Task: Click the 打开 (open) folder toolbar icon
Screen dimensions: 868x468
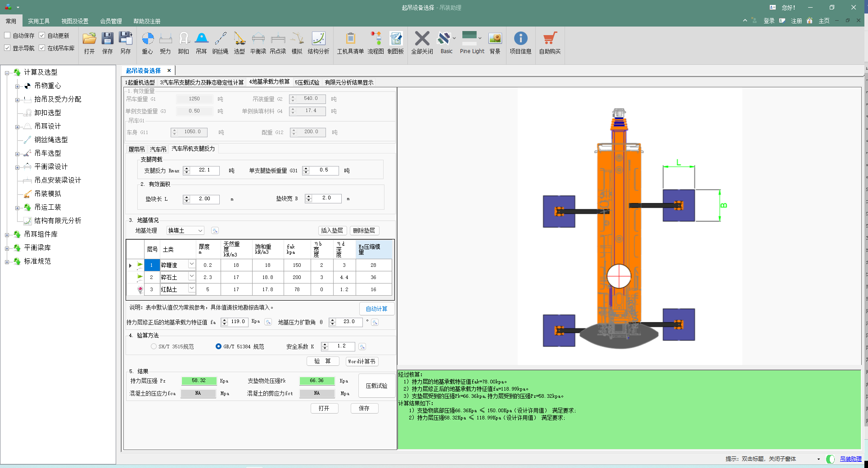Action: click(x=89, y=39)
